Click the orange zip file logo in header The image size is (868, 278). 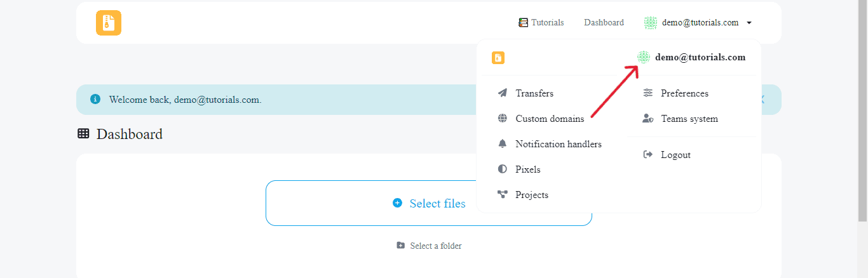tap(109, 23)
